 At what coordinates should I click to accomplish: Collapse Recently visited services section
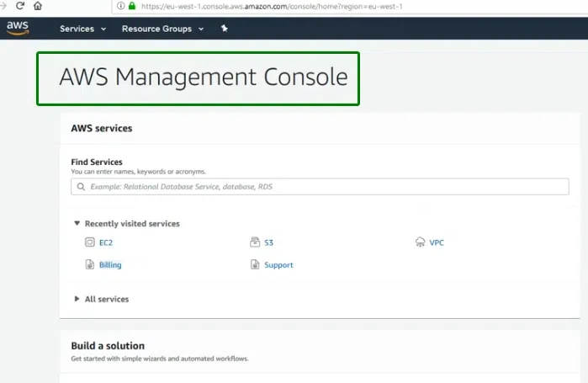[x=77, y=224]
